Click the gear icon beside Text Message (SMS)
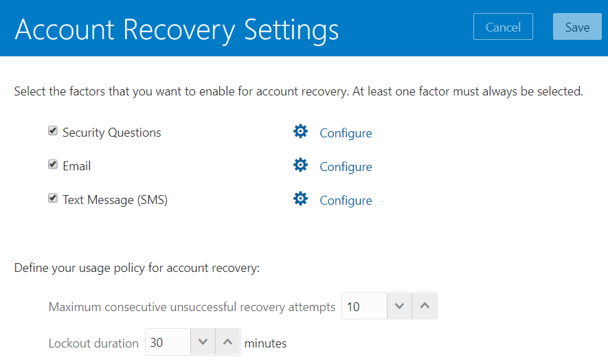Viewport: 608px width, 364px height. (x=300, y=199)
